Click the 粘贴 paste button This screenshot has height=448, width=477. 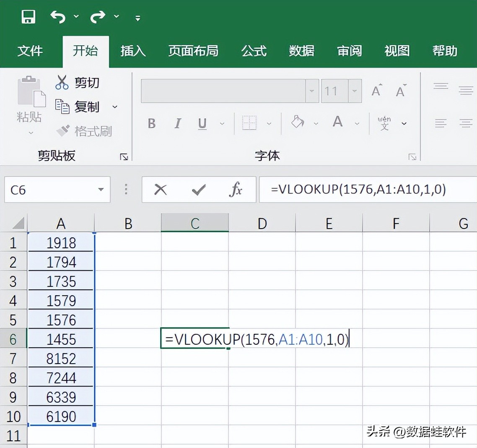tap(30, 101)
